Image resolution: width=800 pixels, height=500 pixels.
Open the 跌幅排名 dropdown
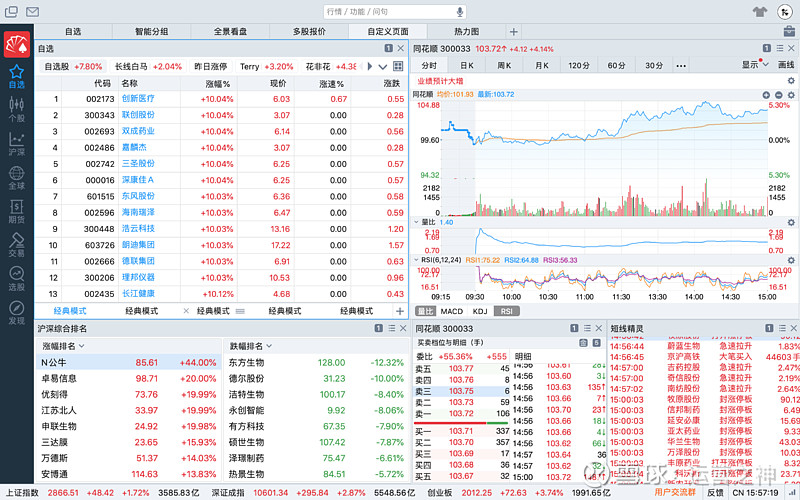click(251, 346)
